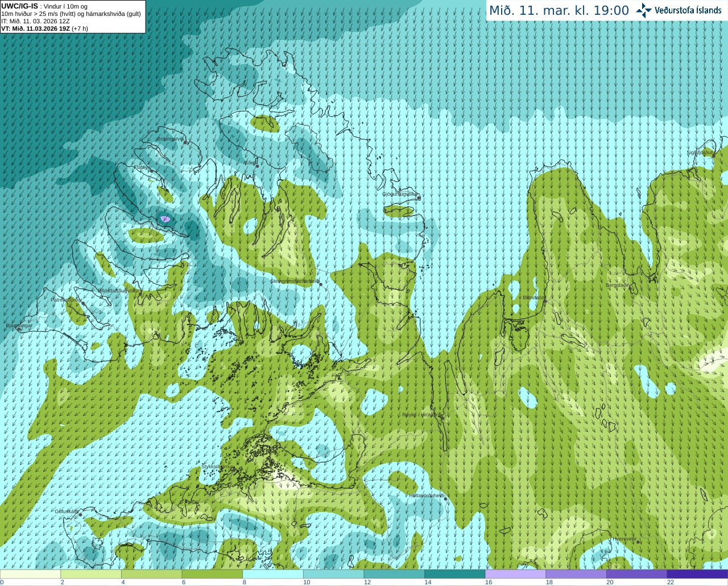The height and width of the screenshot is (586, 728).
Task: Select the Blönduós station label
Action: 533,298
